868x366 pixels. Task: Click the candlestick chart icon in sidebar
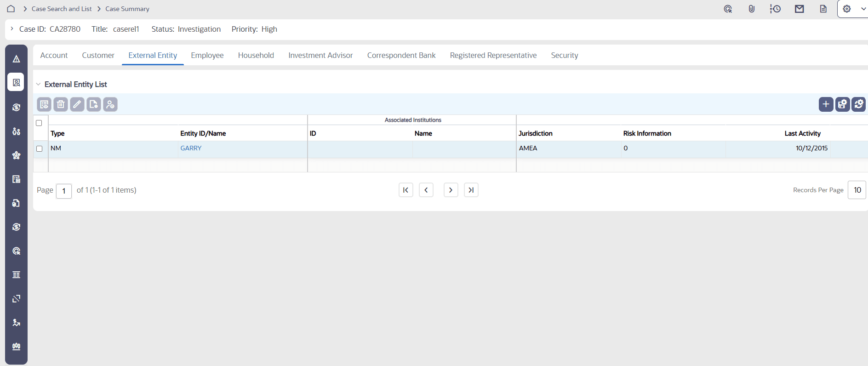tap(16, 346)
